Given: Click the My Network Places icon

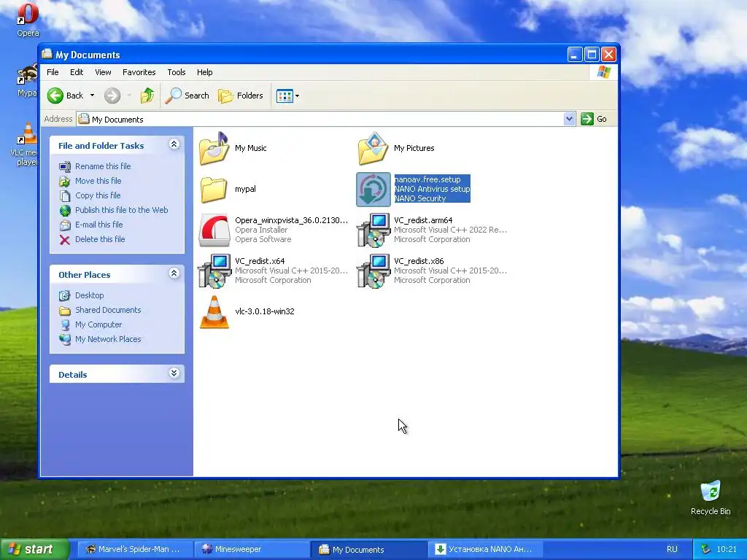Looking at the screenshot, I should click(65, 340).
